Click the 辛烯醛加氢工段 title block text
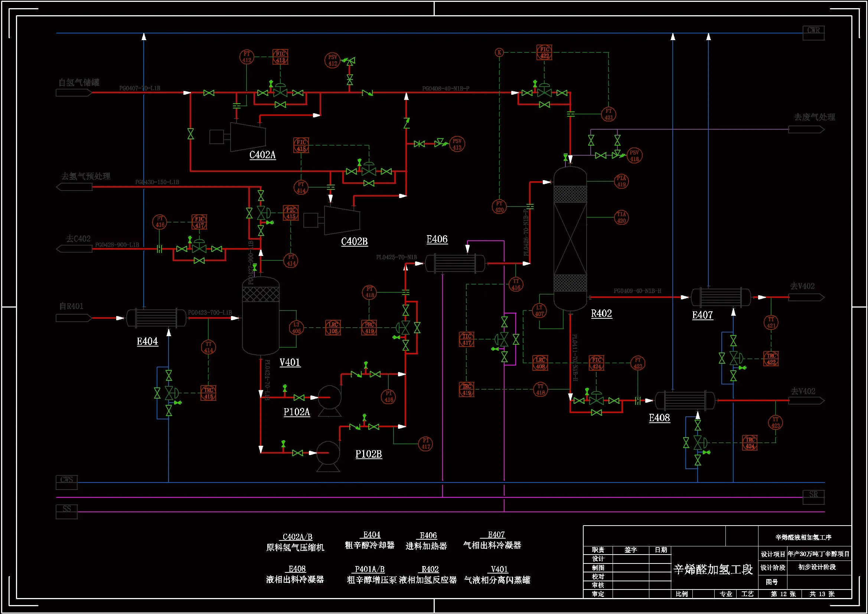 pos(713,570)
